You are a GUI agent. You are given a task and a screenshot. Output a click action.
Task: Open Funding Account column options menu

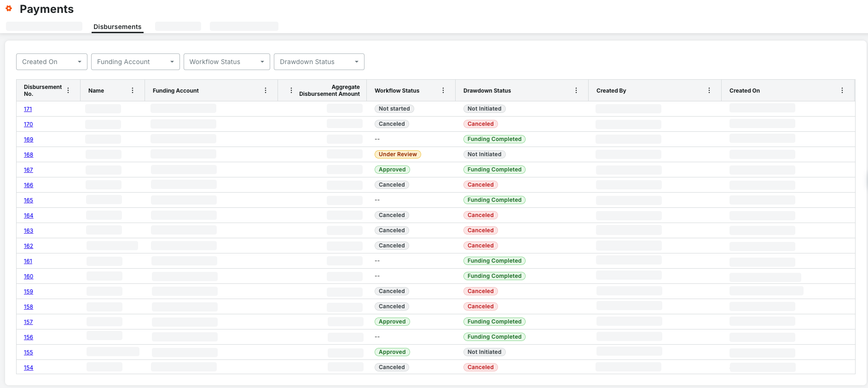266,90
